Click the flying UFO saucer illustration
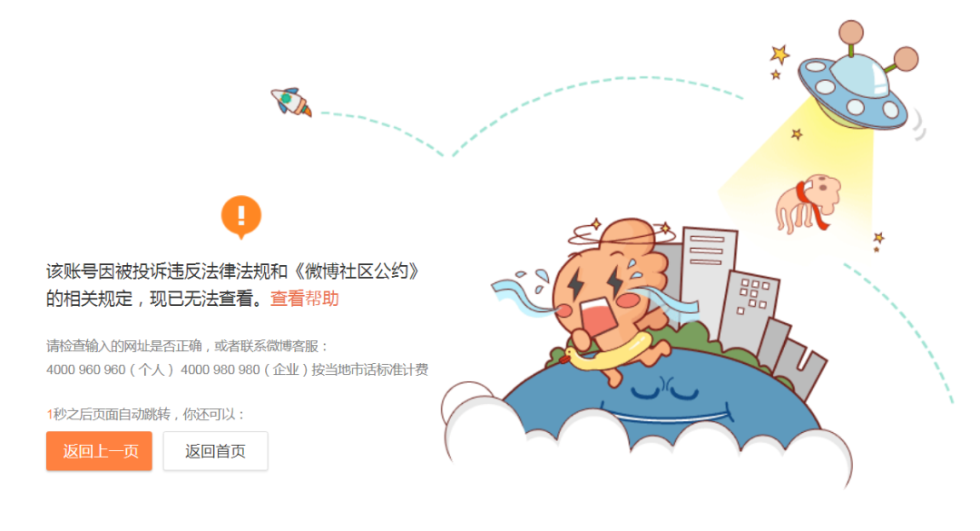Image resolution: width=980 pixels, height=531 pixels. pyautogui.click(x=858, y=76)
